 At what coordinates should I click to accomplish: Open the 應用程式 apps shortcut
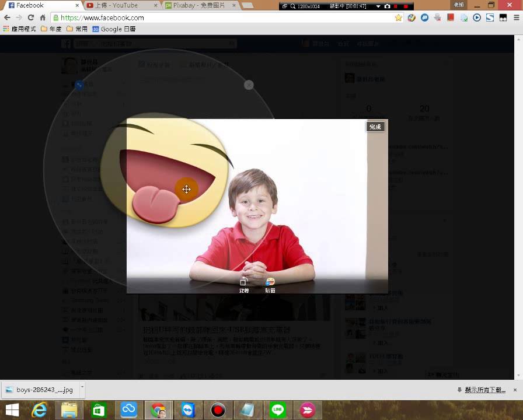pos(19,29)
